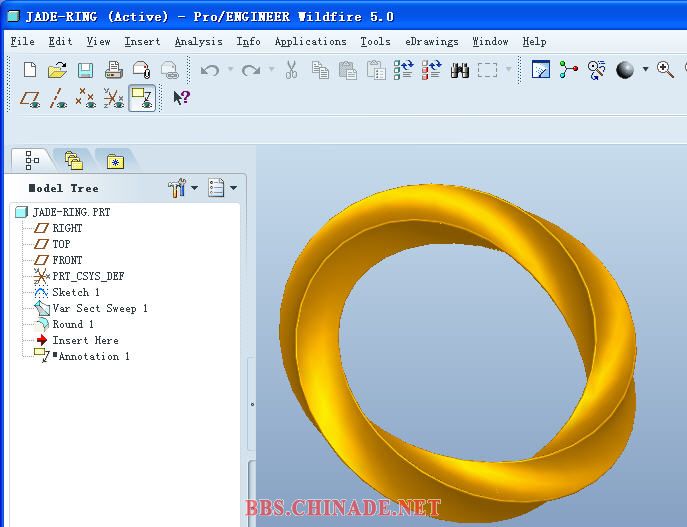Open orient mode icon

pos(597,70)
